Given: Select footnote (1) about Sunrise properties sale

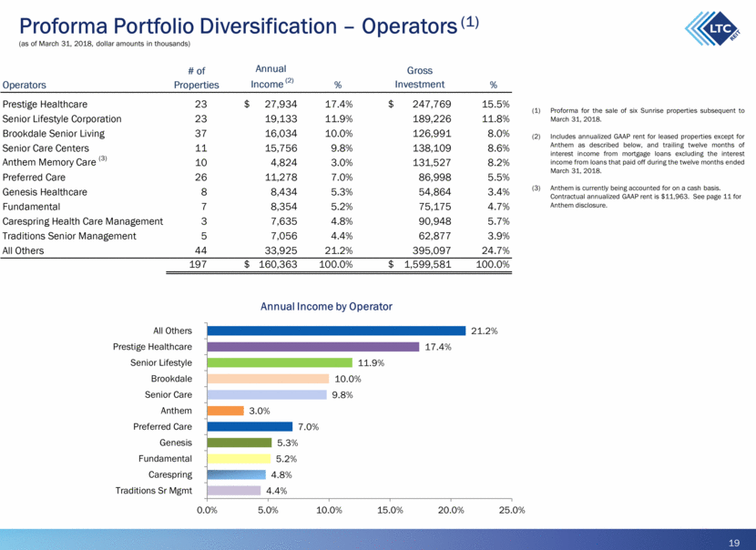Looking at the screenshot, I should (638, 116).
